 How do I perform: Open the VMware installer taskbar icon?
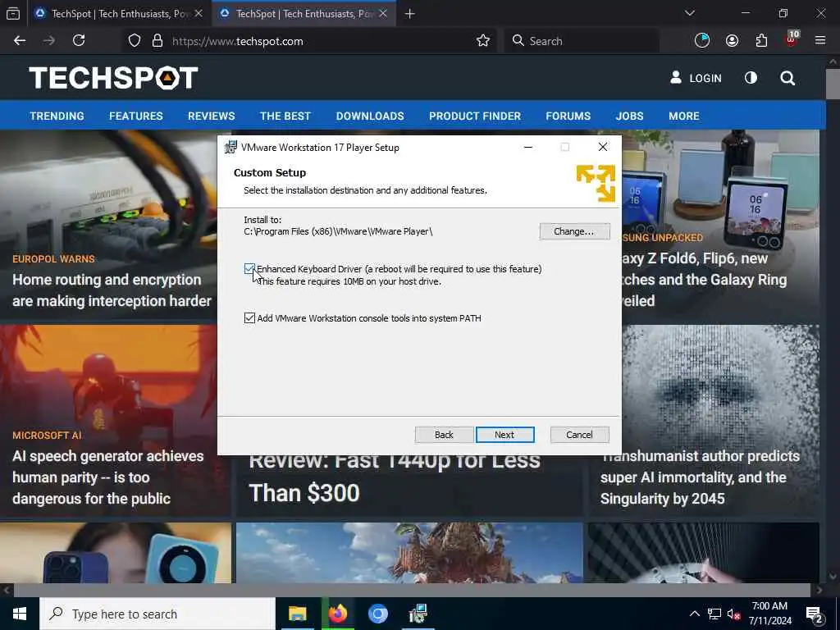click(418, 614)
